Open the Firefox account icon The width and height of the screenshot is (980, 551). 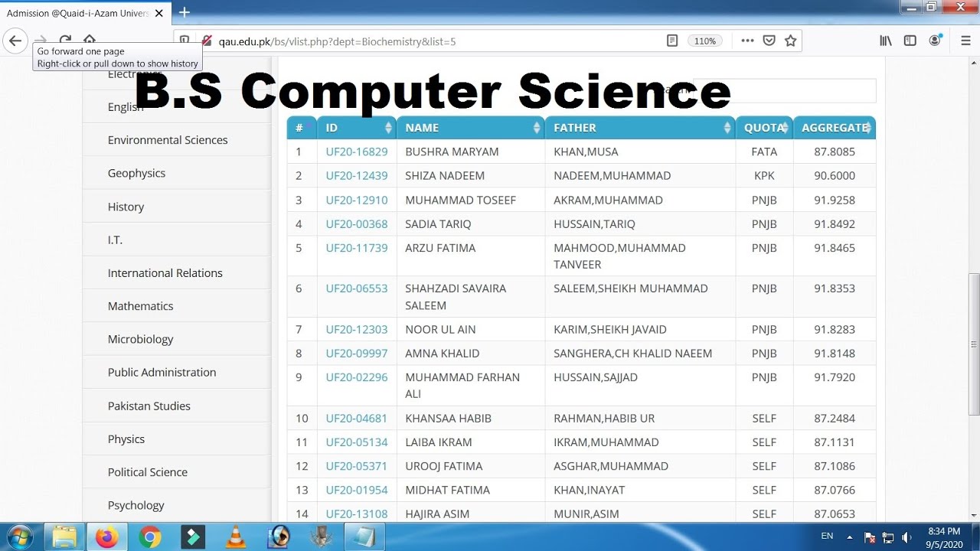pyautogui.click(x=935, y=41)
